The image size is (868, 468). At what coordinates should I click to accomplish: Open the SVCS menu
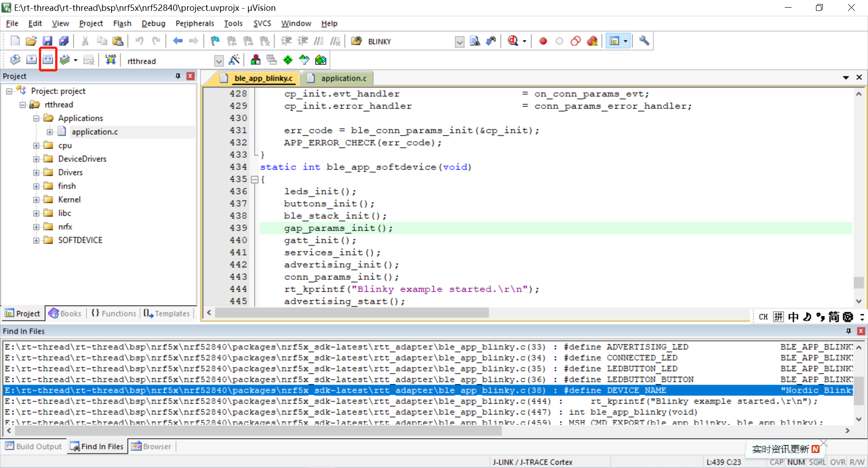click(262, 24)
